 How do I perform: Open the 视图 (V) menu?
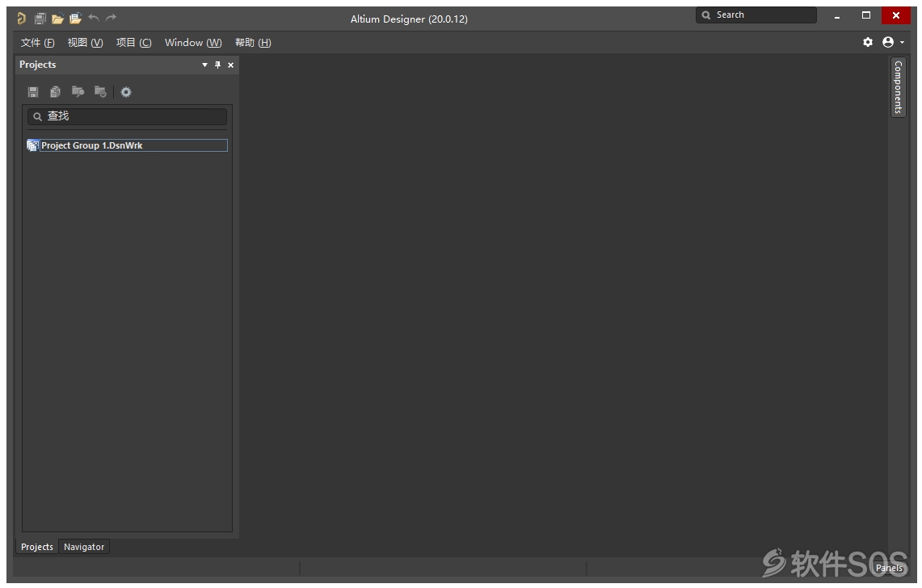(x=86, y=42)
